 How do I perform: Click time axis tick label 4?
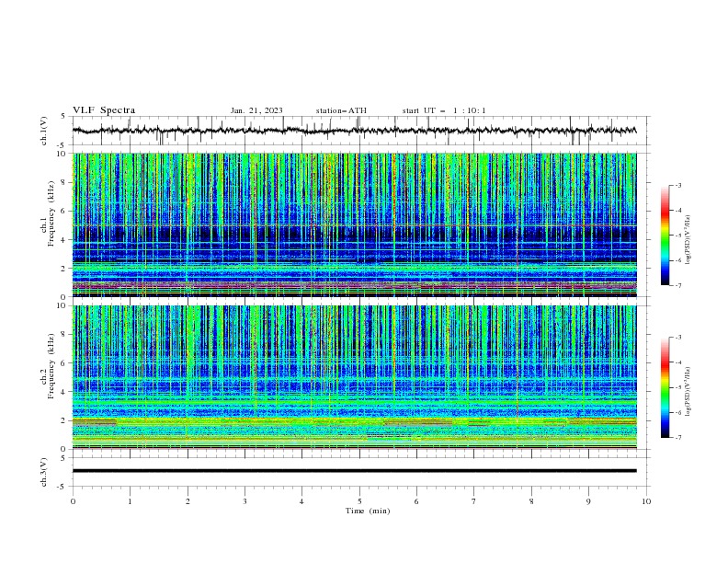tap(301, 501)
